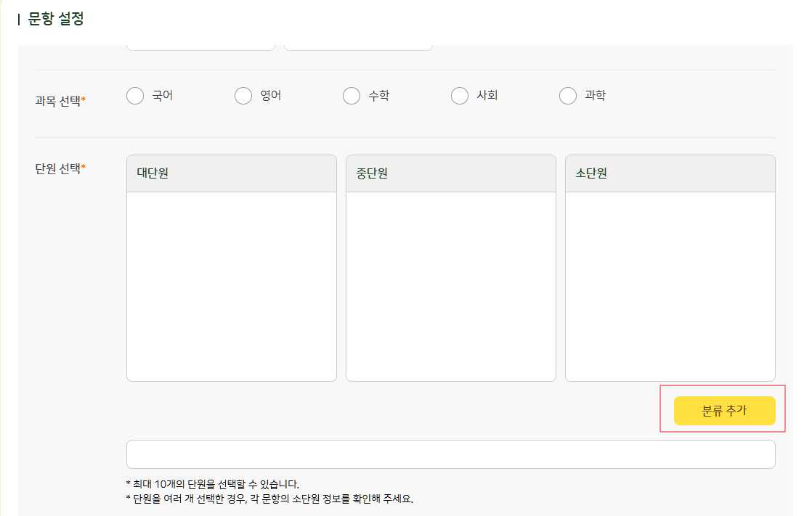Select the 영어 subject radio button
Viewport: 812px width, 516px height.
tap(243, 96)
